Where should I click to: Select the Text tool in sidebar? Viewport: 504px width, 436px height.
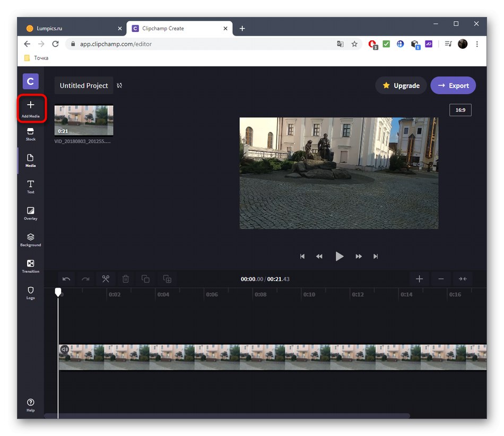coord(31,186)
